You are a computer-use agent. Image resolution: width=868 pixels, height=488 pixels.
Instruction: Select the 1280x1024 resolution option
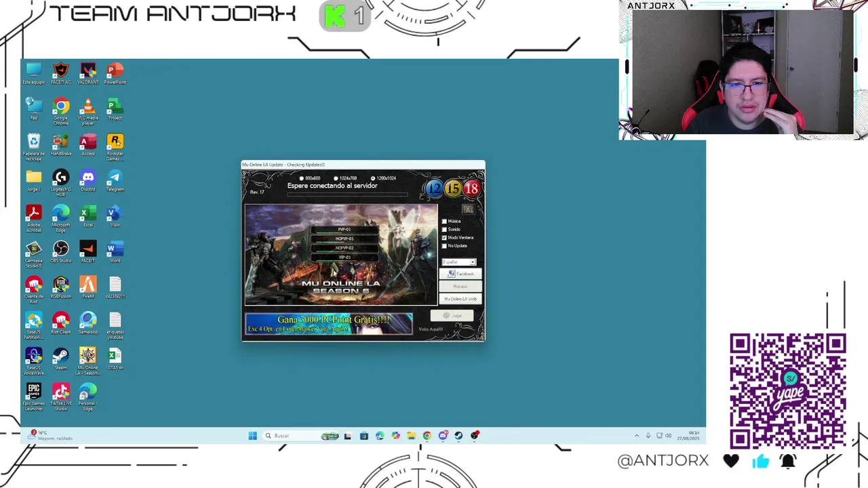(x=384, y=178)
